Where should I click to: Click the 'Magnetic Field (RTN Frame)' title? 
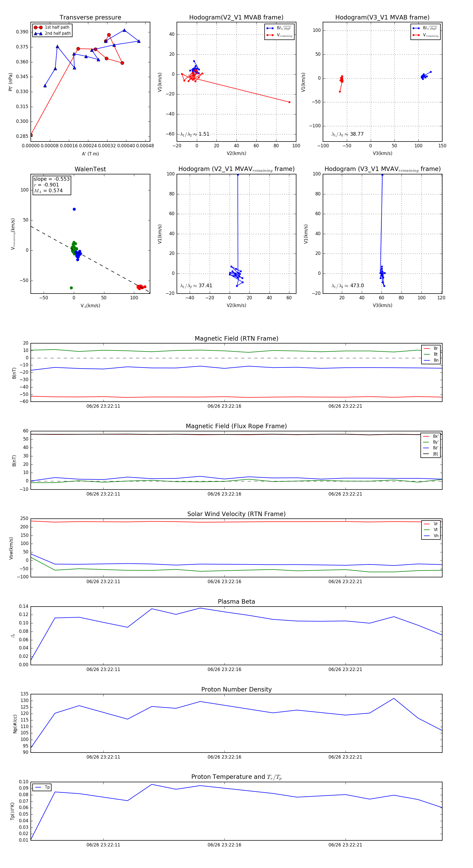coord(236,339)
